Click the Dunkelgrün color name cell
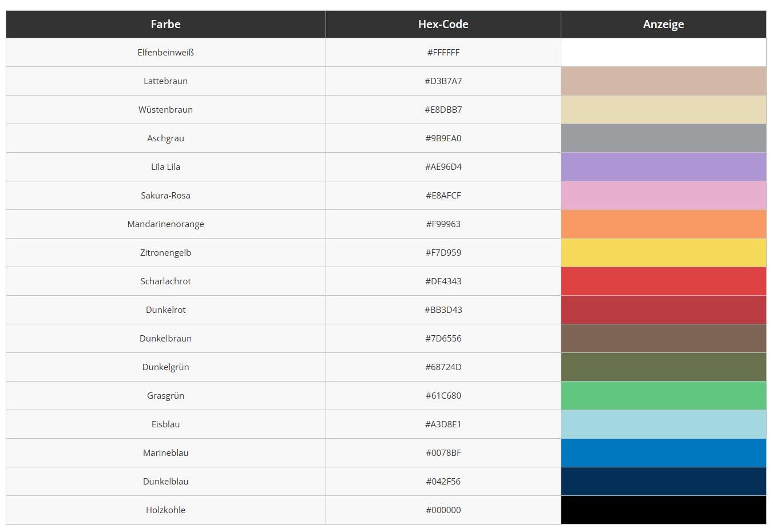The height and width of the screenshot is (532, 773). pos(165,367)
